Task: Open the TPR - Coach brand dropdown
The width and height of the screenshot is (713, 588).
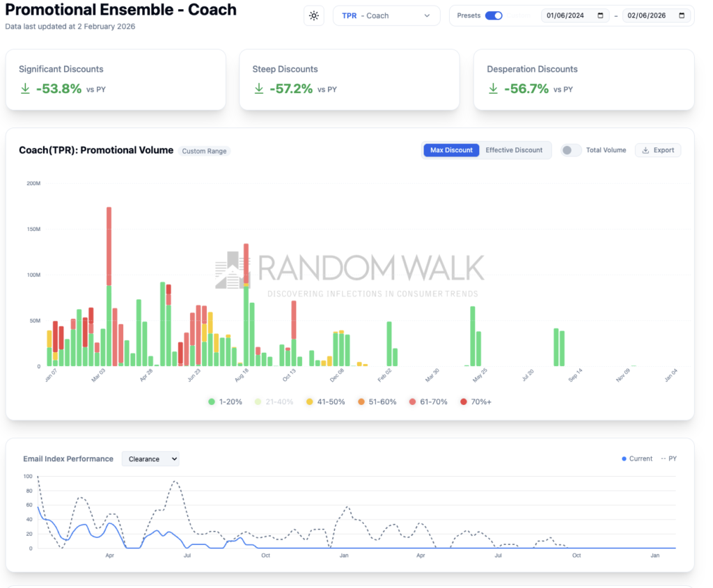Action: click(x=386, y=16)
